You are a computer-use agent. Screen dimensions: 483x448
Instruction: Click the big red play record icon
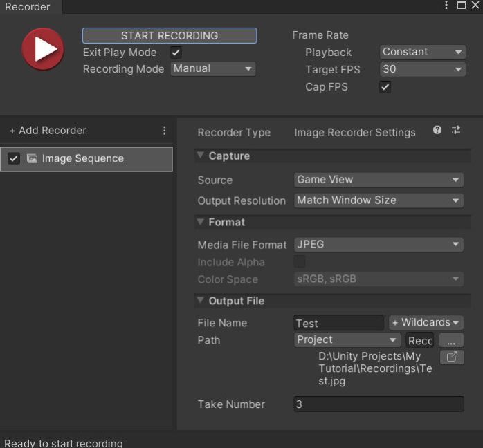[43, 49]
